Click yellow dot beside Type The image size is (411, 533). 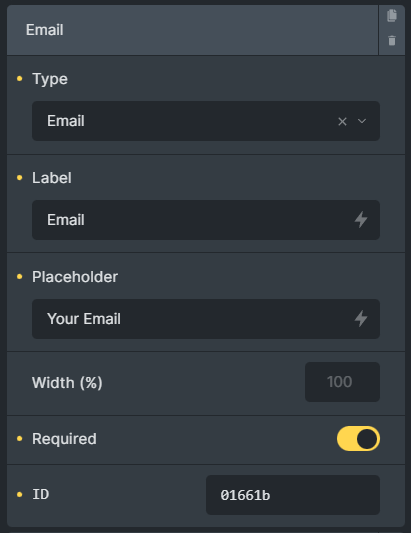19,79
